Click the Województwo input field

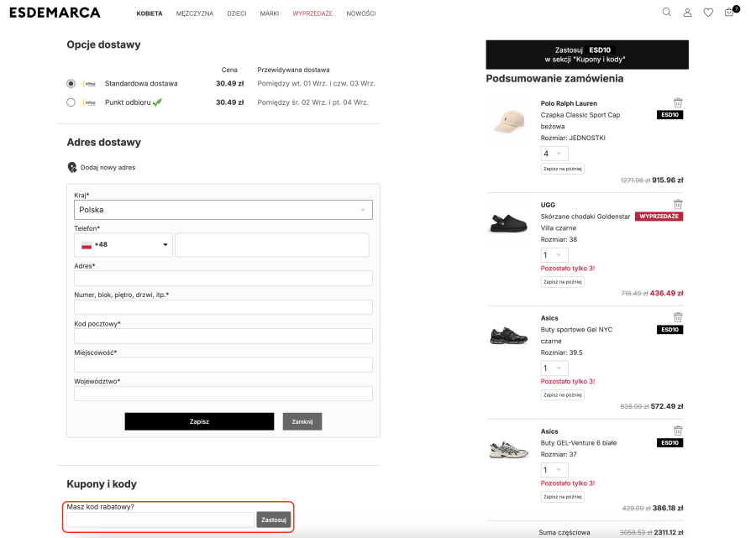click(x=223, y=394)
